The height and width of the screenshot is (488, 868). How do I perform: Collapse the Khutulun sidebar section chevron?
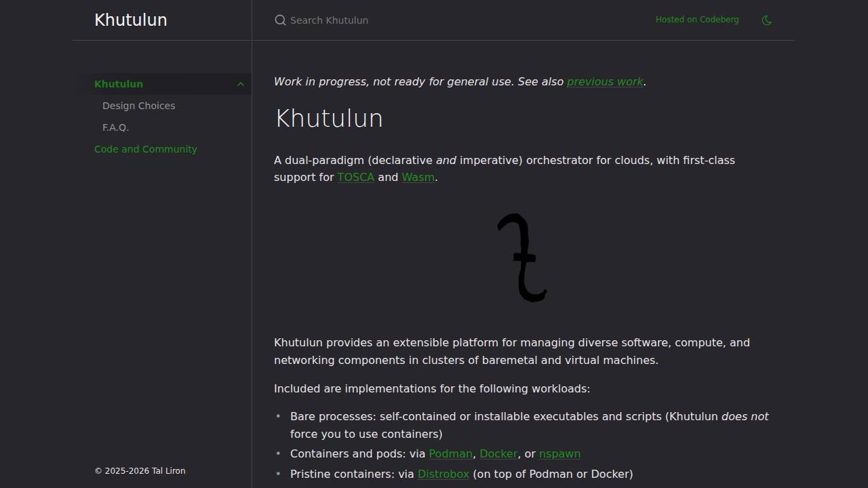(240, 84)
